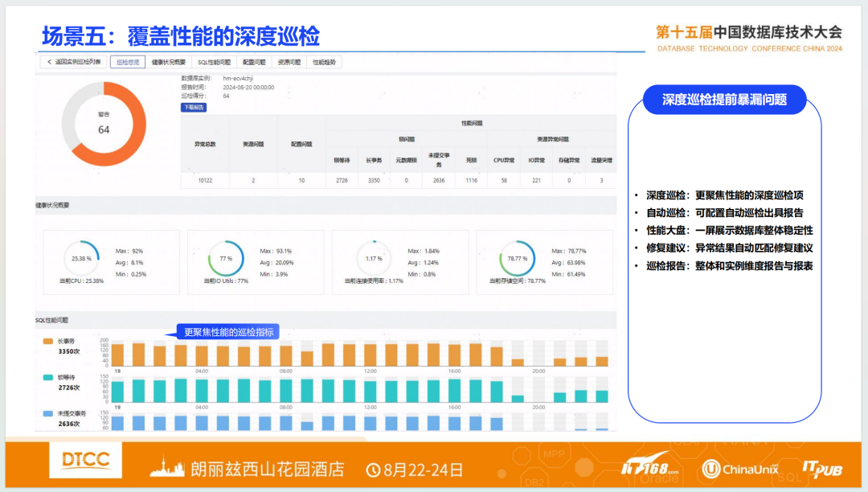Click the report time 2024-08-20 00:00:00

(x=248, y=88)
